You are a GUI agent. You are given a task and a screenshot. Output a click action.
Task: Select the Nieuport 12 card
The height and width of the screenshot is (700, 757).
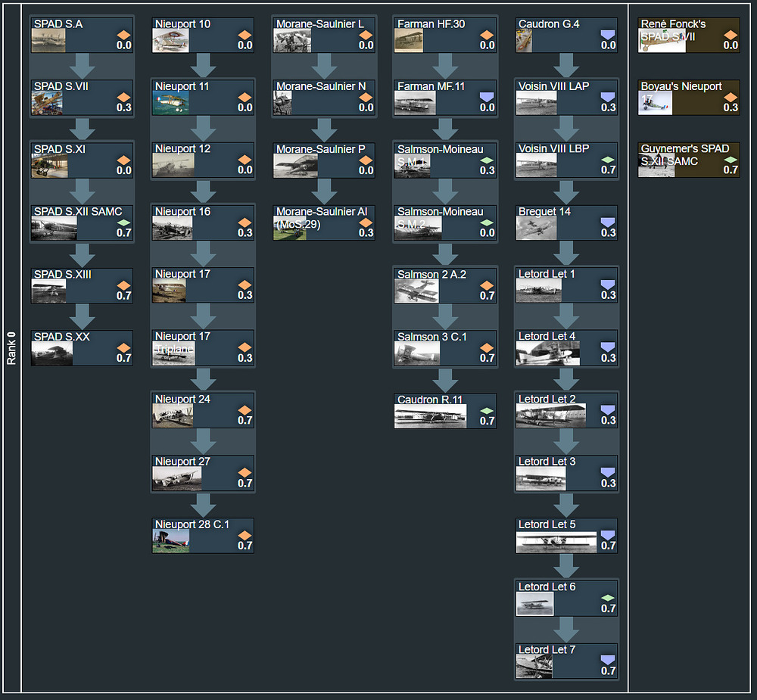[203, 160]
